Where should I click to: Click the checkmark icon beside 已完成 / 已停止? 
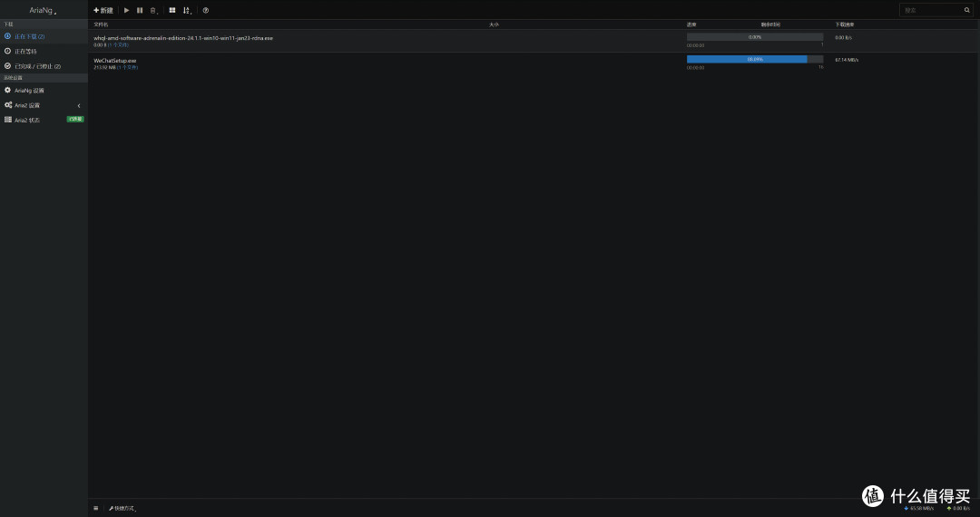pos(7,65)
